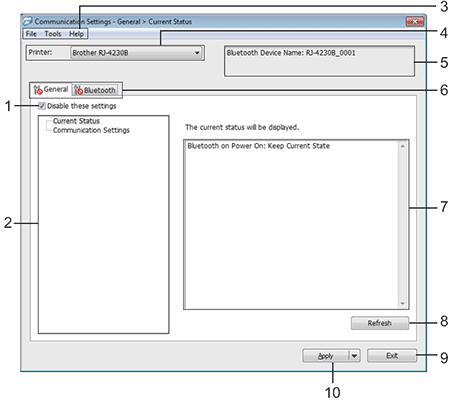Switch to the Bluetooth tab
The height and width of the screenshot is (400, 450).
[95, 90]
